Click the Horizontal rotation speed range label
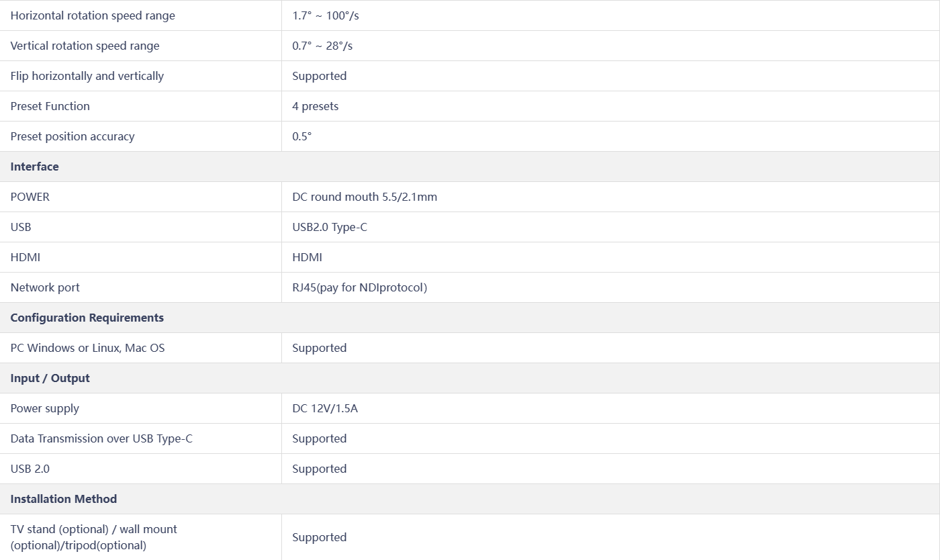This screenshot has height=560, width=940. pyautogui.click(x=93, y=15)
